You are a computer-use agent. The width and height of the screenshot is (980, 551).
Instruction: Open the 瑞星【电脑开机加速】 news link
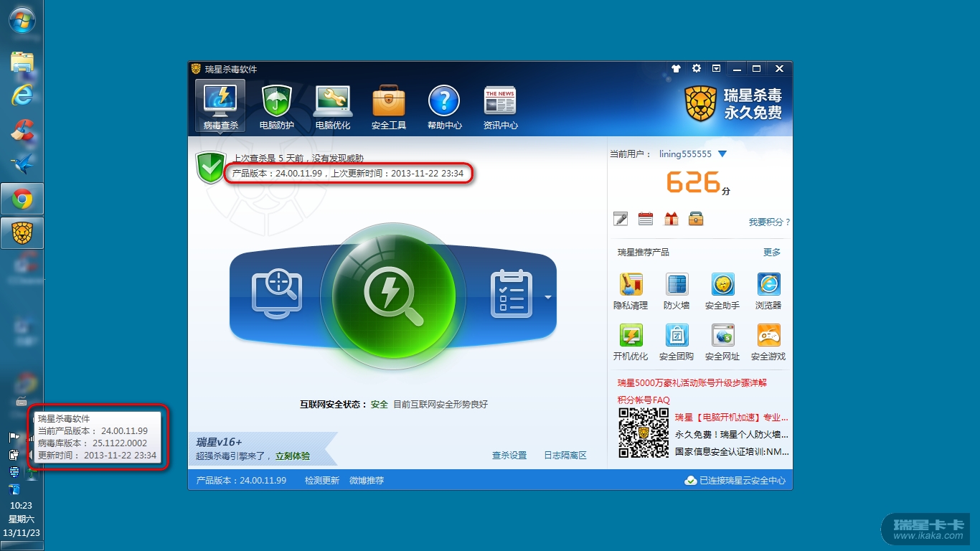coord(732,418)
